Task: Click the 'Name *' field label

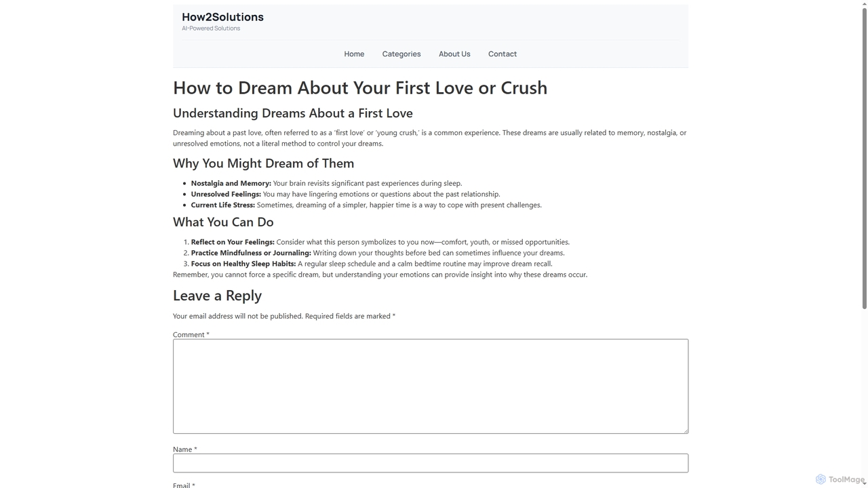Action: pos(185,449)
